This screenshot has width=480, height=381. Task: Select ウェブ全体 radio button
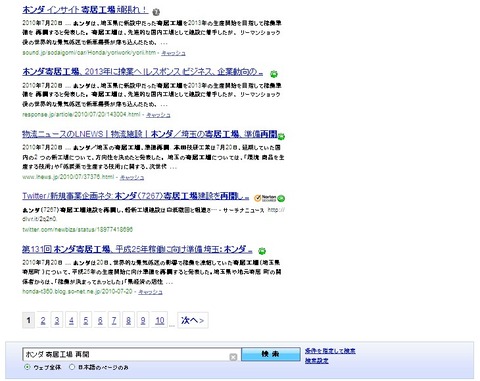[x=27, y=367]
